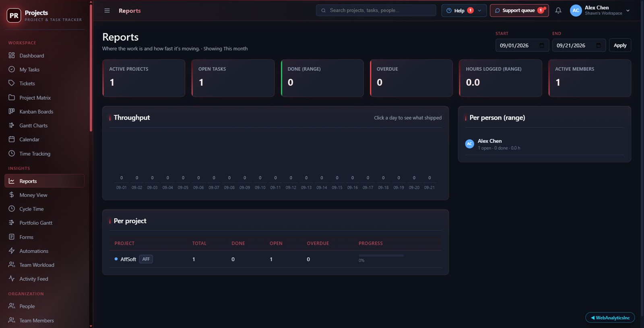Open the End date calendar picker icon

[599, 45]
